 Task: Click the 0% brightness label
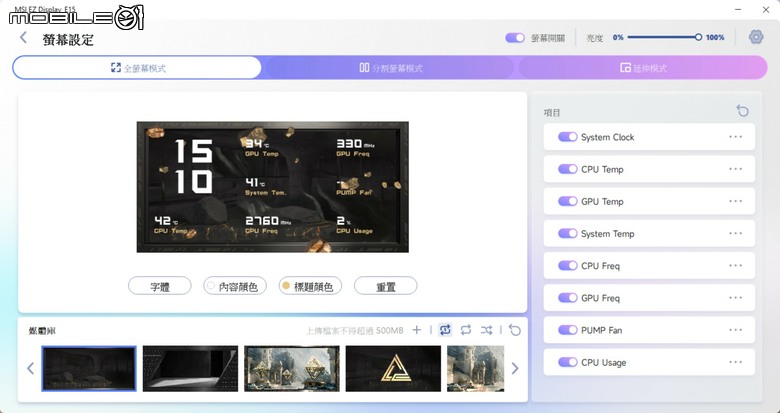(x=618, y=37)
